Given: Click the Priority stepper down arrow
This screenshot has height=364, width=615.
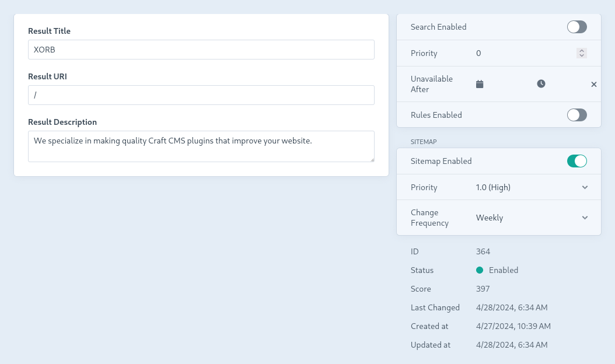Looking at the screenshot, I should pyautogui.click(x=581, y=55).
